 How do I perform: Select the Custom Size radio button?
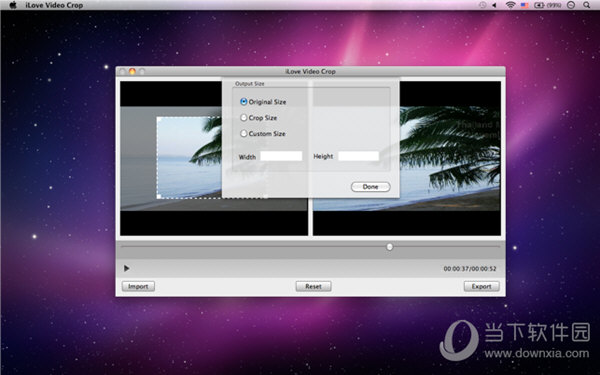243,133
